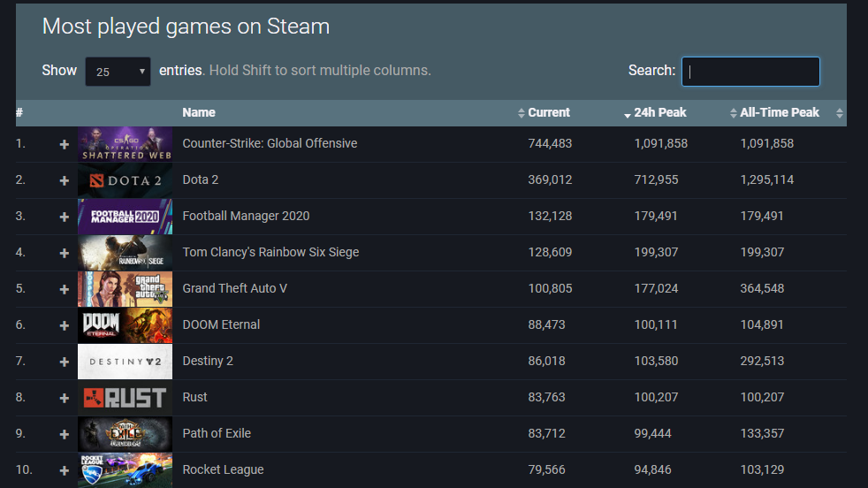Open the Destiny 2 thumbnail

126,362
